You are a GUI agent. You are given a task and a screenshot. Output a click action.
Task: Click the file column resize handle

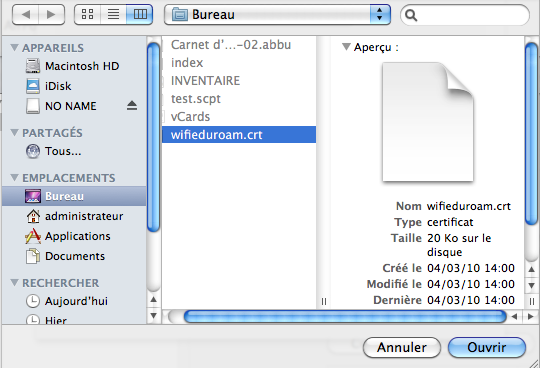tap(324, 301)
